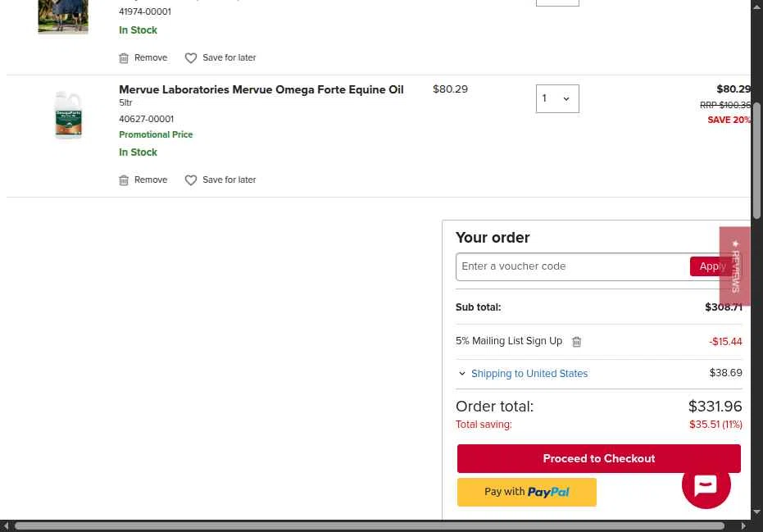
Task: Click the SKU 40627-00001 text
Action: coord(147,119)
